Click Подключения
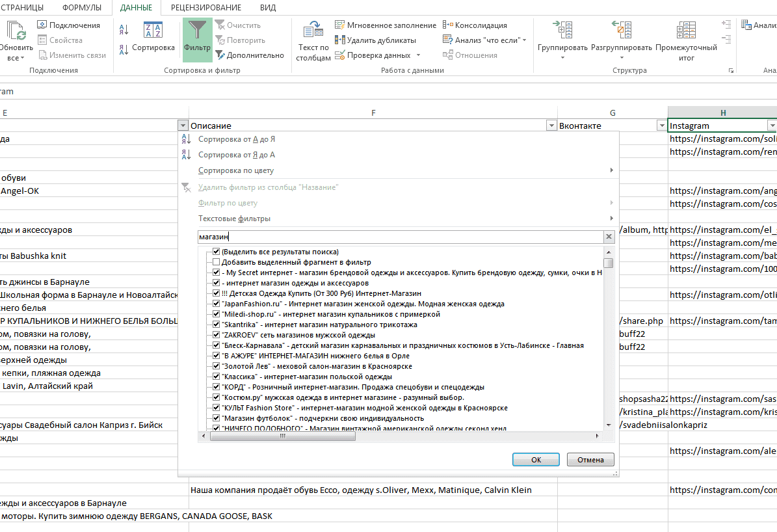777x532 pixels. [69, 25]
